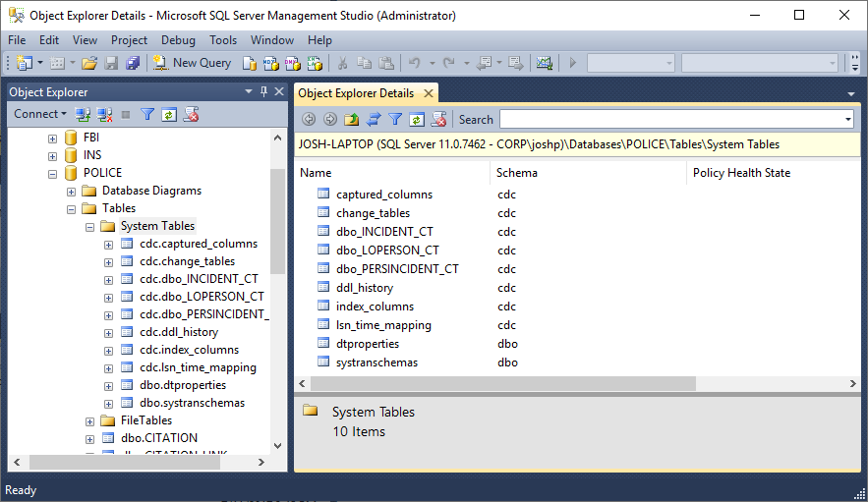The width and height of the screenshot is (868, 502).
Task: Click the Search text field
Action: (670, 119)
